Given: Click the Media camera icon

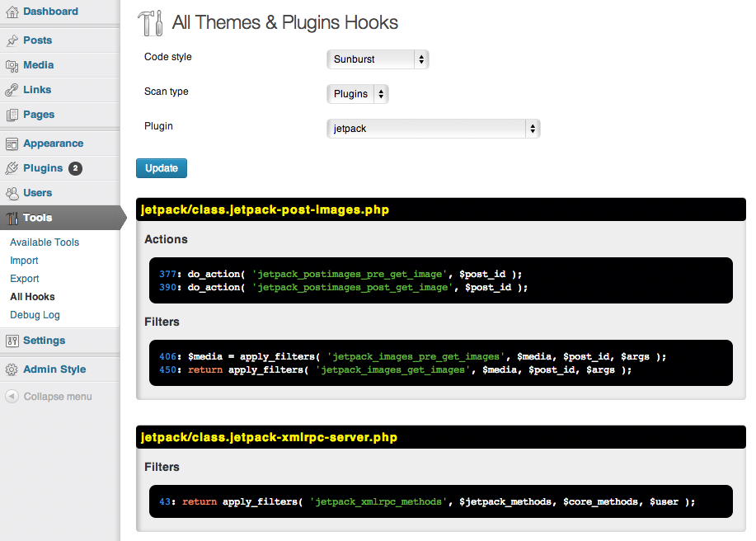Looking at the screenshot, I should [12, 66].
